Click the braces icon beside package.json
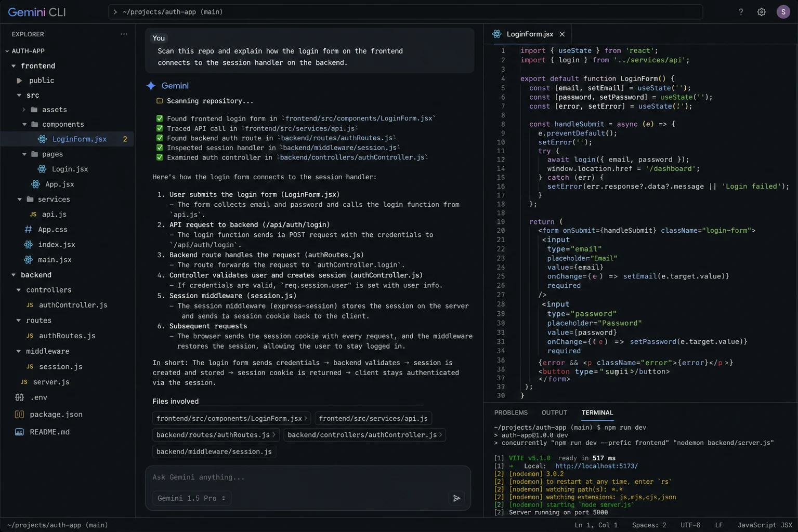Image resolution: width=798 pixels, height=532 pixels. pyautogui.click(x=19, y=415)
